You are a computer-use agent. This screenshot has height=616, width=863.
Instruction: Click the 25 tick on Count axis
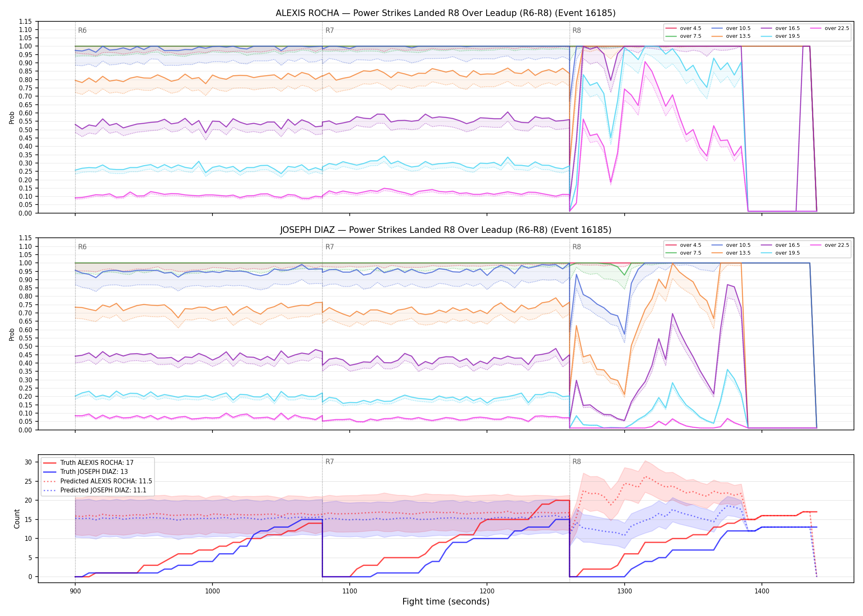pos(28,481)
